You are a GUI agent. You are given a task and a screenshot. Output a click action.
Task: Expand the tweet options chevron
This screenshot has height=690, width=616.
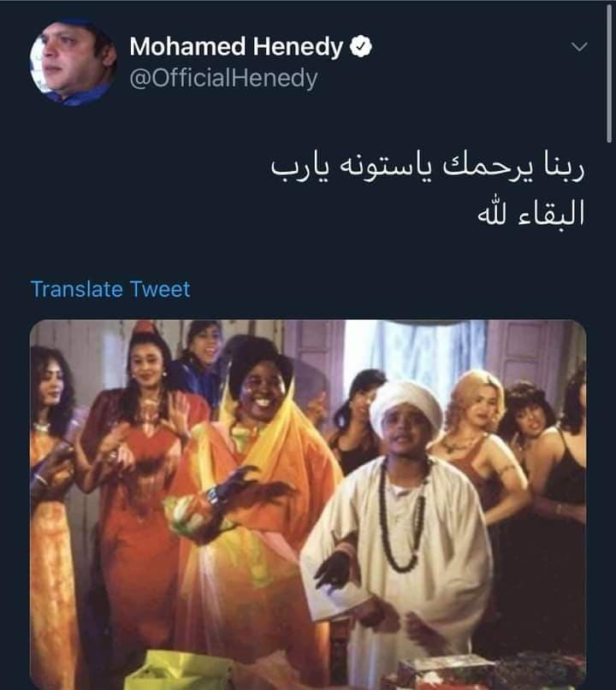point(579,47)
